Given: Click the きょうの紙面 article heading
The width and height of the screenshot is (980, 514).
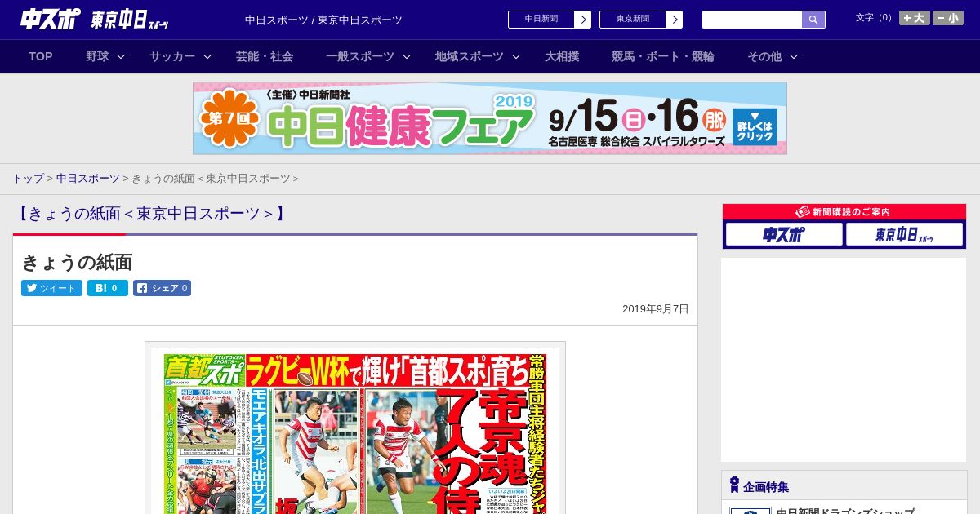Looking at the screenshot, I should 77,262.
